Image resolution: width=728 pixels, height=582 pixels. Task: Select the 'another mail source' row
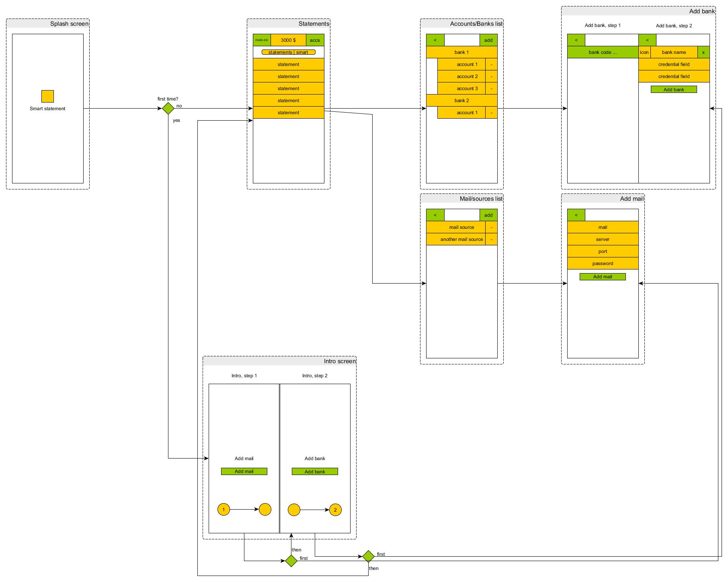pos(456,239)
